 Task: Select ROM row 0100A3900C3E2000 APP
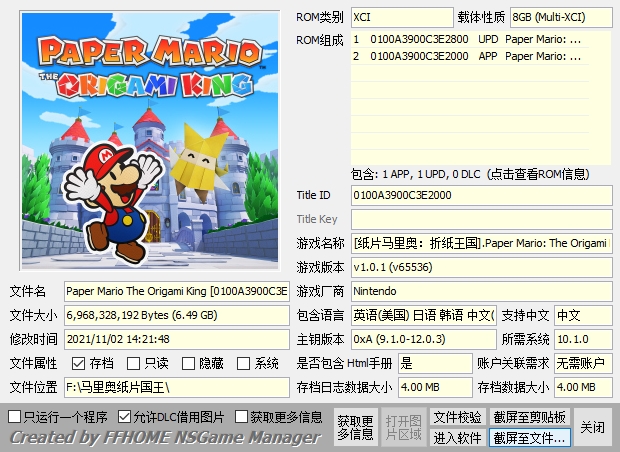click(x=470, y=56)
